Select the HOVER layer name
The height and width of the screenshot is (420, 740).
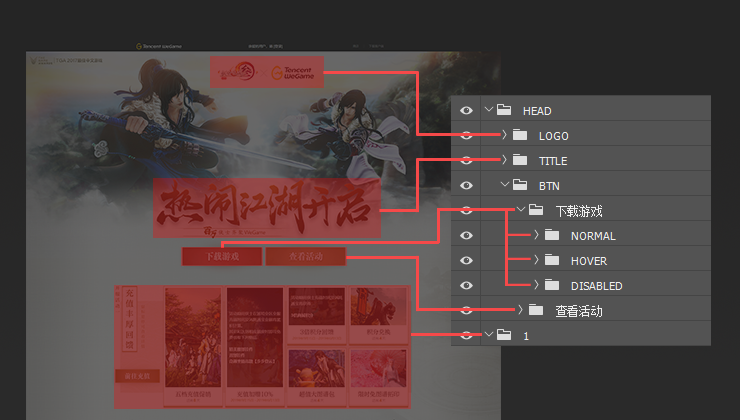pos(589,261)
